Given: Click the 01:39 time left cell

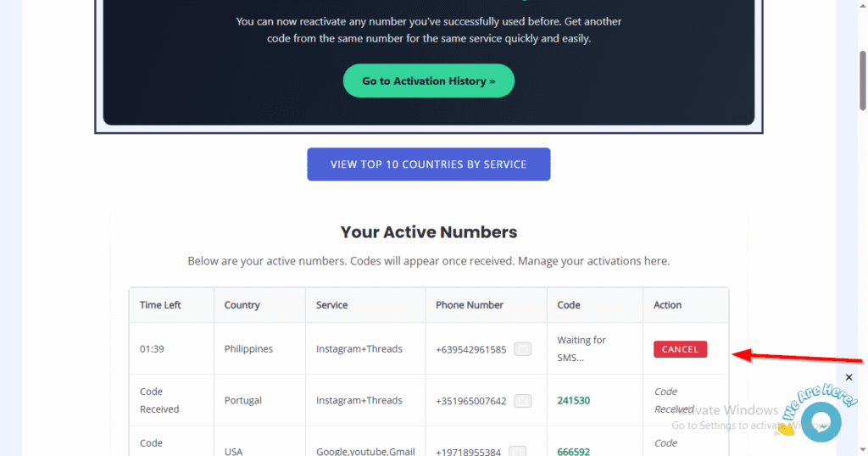Looking at the screenshot, I should [152, 349].
